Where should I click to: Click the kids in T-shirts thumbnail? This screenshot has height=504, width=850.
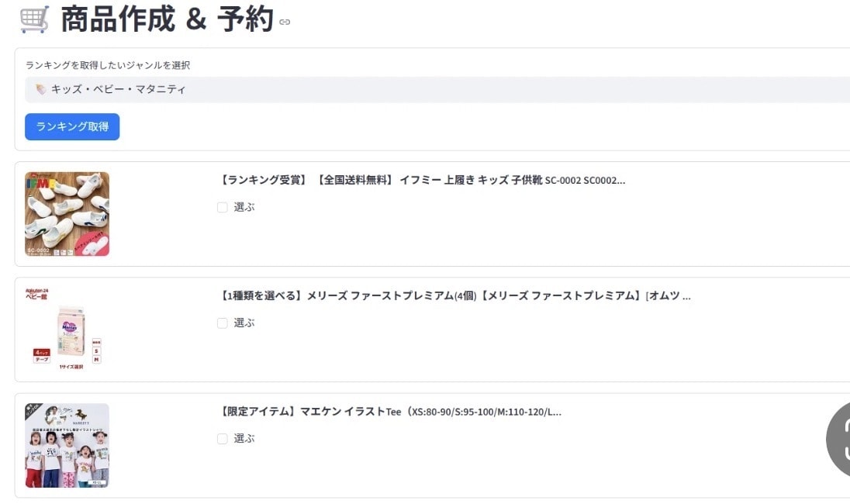point(67,446)
